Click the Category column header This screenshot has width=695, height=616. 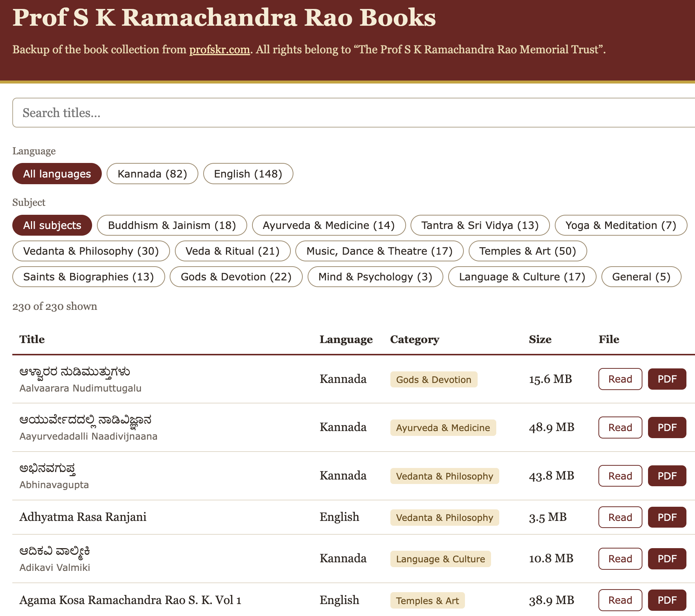[415, 339]
